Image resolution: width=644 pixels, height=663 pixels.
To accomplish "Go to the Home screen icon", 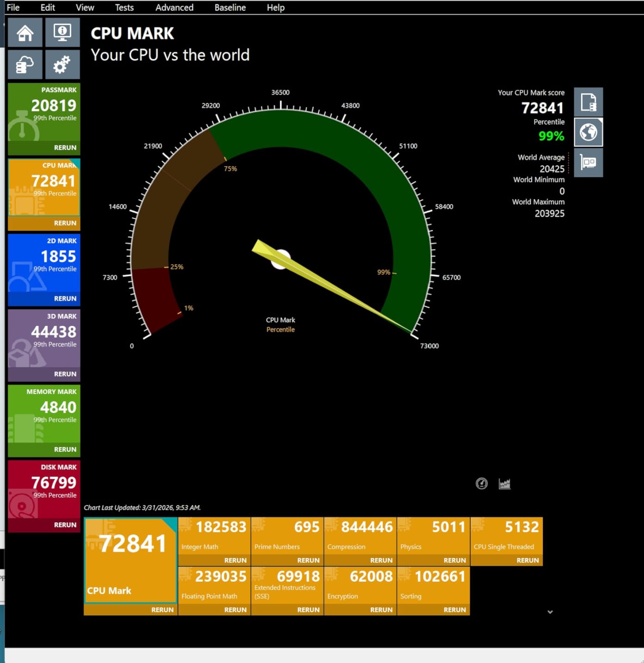I will [x=25, y=32].
